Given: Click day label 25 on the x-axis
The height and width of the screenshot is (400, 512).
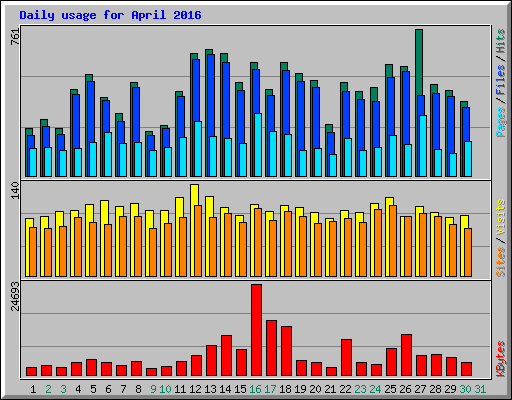Looking at the screenshot, I should tap(390, 389).
